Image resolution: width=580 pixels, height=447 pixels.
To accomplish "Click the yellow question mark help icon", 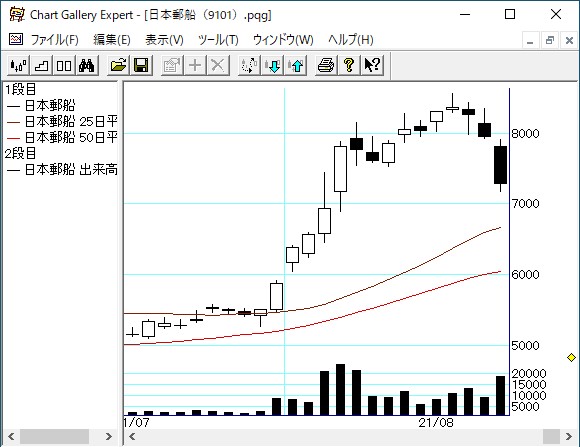I will pos(349,65).
